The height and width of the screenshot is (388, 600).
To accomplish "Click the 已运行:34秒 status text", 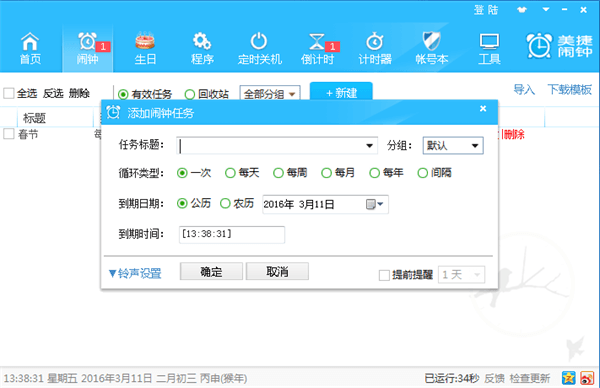I will pyautogui.click(x=452, y=378).
